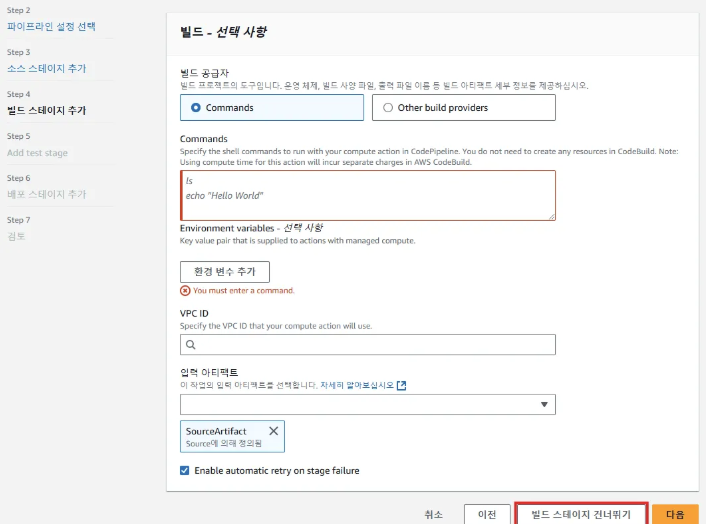706x524 pixels.
Task: Proceed with the 다음 button
Action: (x=675, y=514)
